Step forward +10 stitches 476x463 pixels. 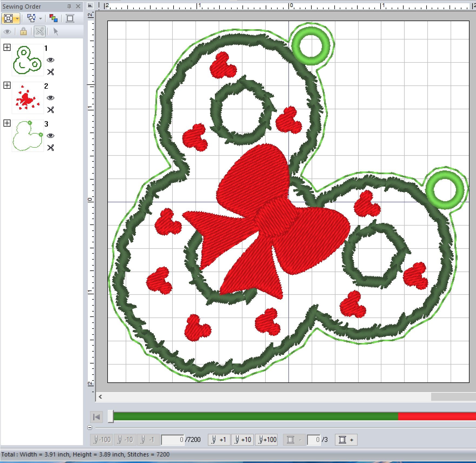pyautogui.click(x=243, y=440)
